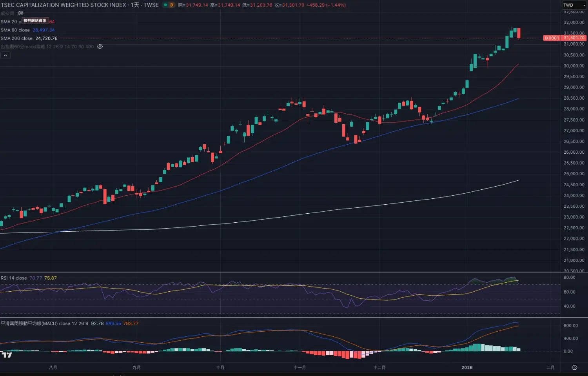Click the TSEC Capitalization Weighted Stock Index title
This screenshot has width=588, height=376.
(63, 5)
